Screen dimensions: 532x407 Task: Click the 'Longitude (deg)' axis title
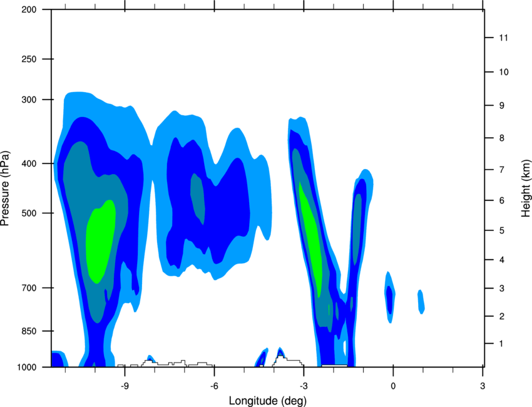click(x=268, y=401)
